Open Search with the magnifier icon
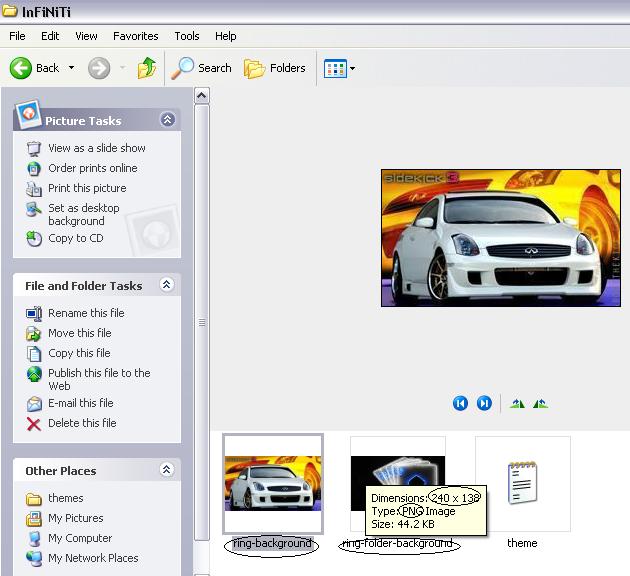 click(182, 68)
